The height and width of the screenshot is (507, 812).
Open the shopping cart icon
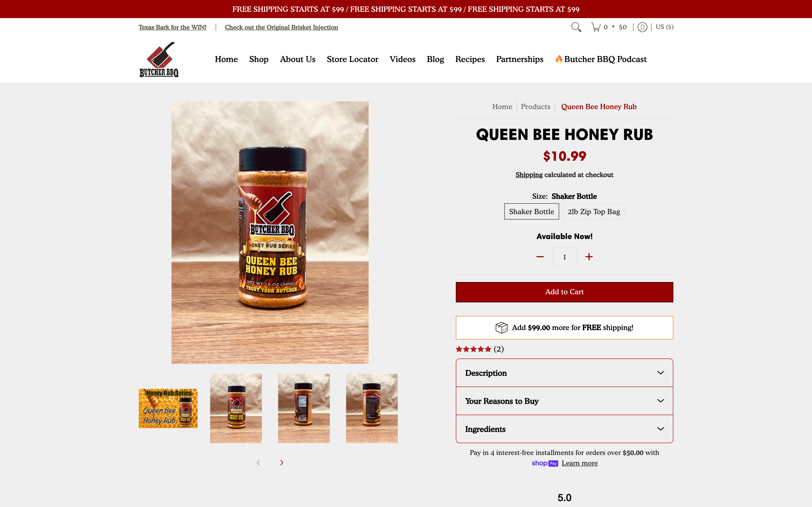(596, 27)
